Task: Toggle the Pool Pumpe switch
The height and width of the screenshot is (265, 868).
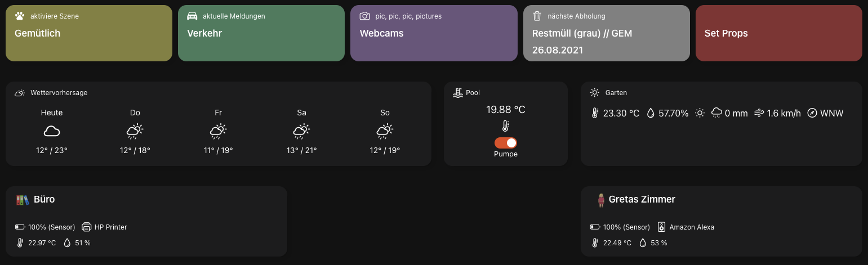Action: tap(505, 143)
